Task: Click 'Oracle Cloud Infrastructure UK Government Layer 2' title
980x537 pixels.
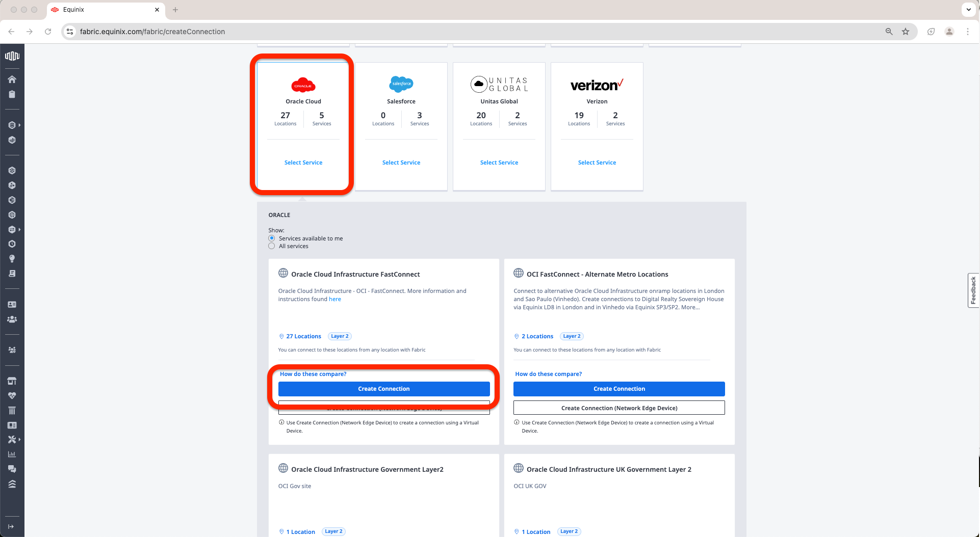Action: [x=609, y=469]
